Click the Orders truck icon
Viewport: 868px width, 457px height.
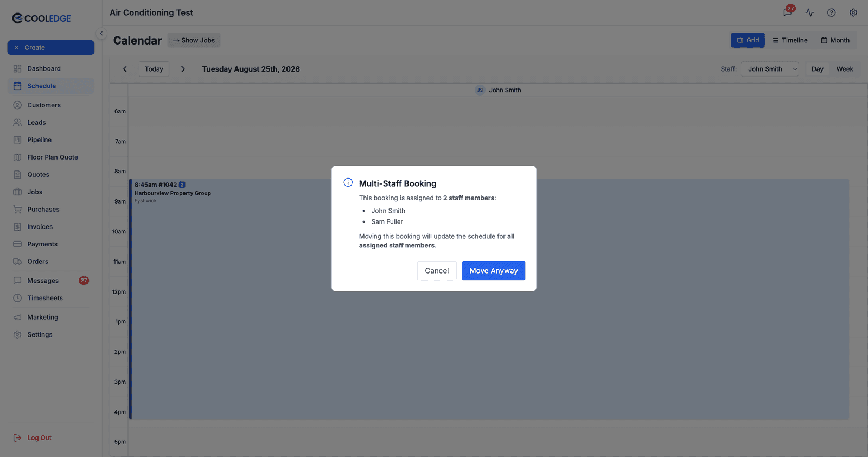(17, 261)
